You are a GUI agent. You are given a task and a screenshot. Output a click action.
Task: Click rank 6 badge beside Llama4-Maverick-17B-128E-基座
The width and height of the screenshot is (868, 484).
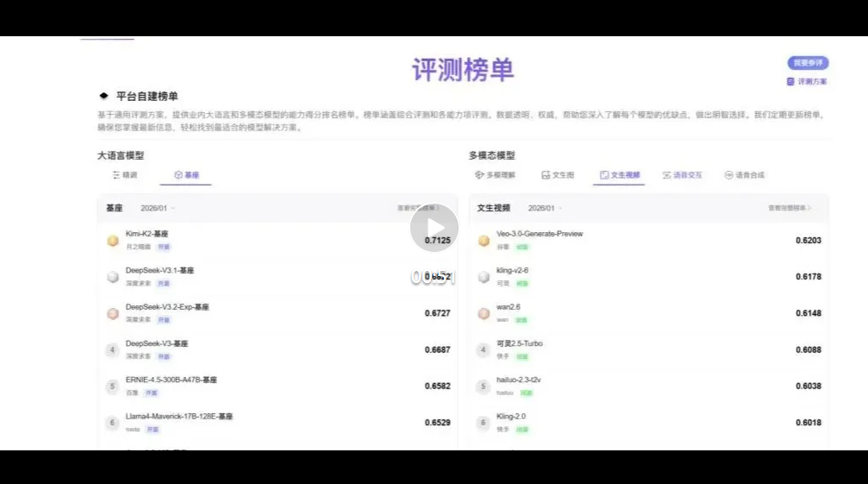click(x=112, y=423)
